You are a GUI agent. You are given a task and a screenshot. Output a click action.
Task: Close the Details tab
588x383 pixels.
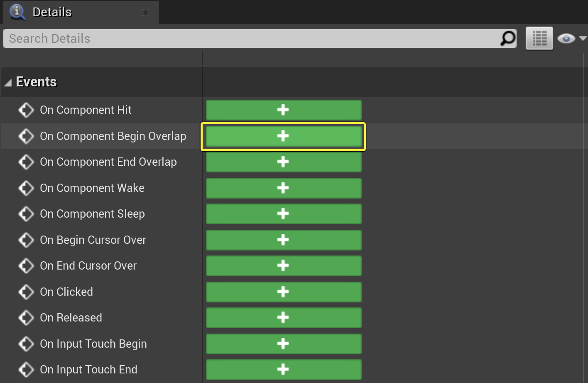pos(146,12)
